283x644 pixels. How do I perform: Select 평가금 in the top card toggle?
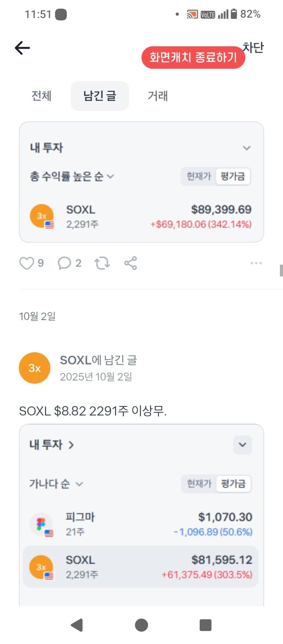pyautogui.click(x=233, y=176)
